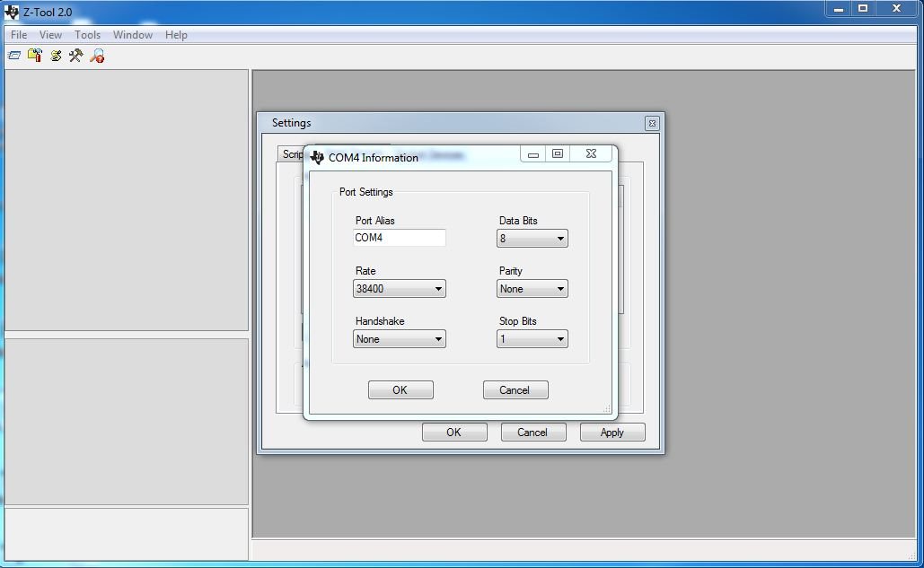The image size is (924, 568).
Task: Open the View menu
Action: click(50, 35)
